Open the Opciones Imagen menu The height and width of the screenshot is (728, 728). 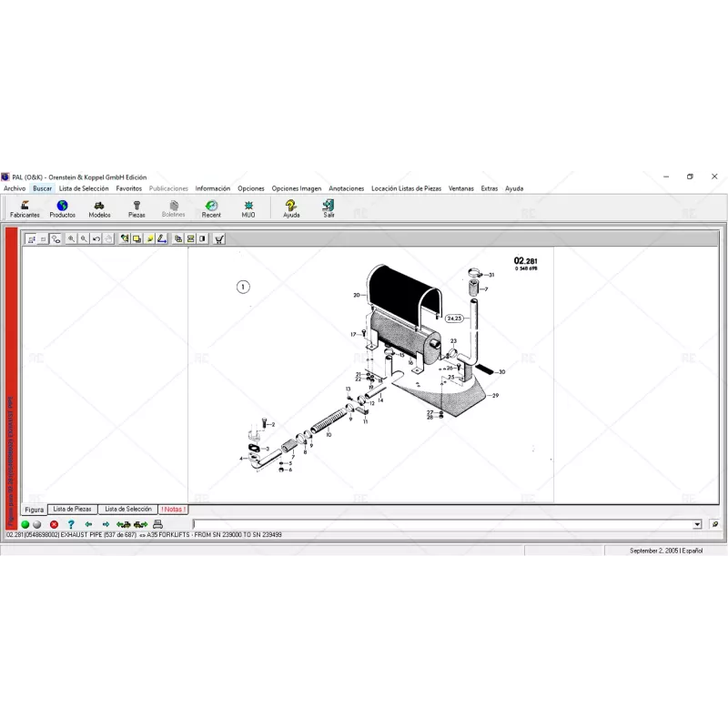[297, 188]
